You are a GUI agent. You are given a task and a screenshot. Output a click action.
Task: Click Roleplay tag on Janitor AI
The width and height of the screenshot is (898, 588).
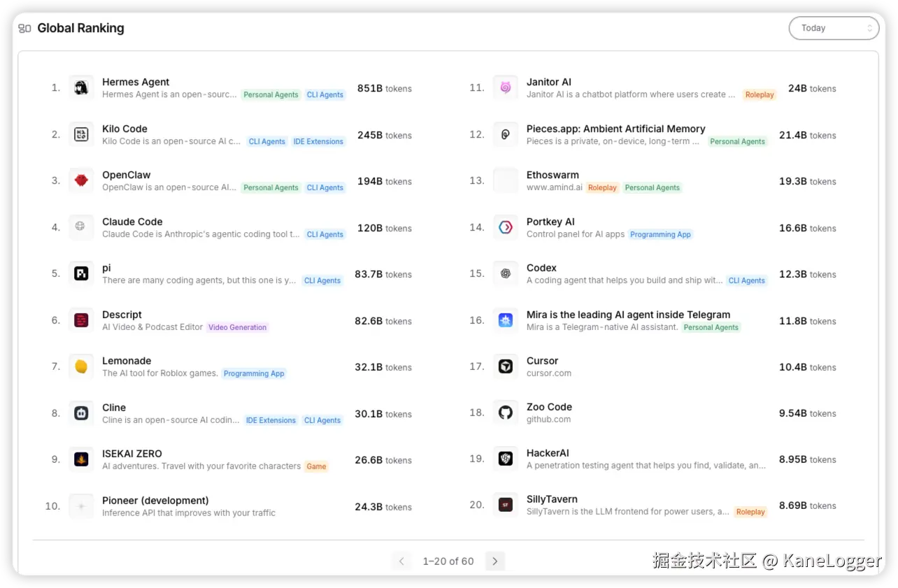[760, 95]
